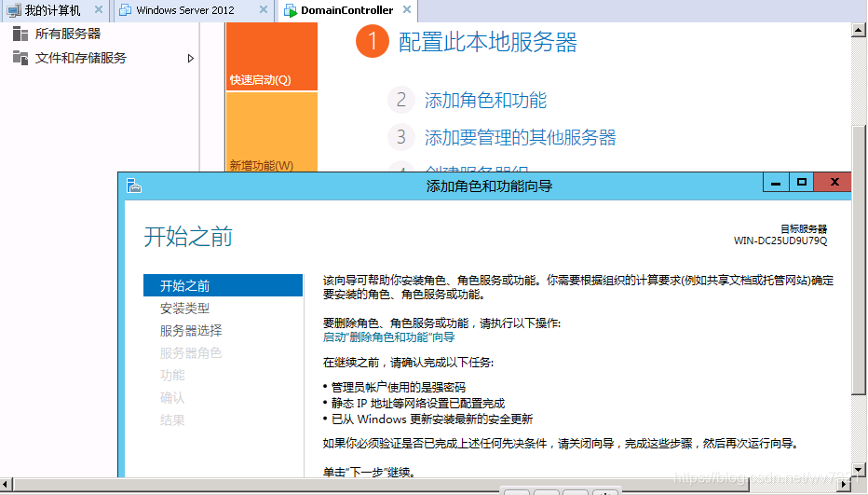This screenshot has width=868, height=495.
Task: Open 添加角色和功能 link
Action: click(x=485, y=101)
